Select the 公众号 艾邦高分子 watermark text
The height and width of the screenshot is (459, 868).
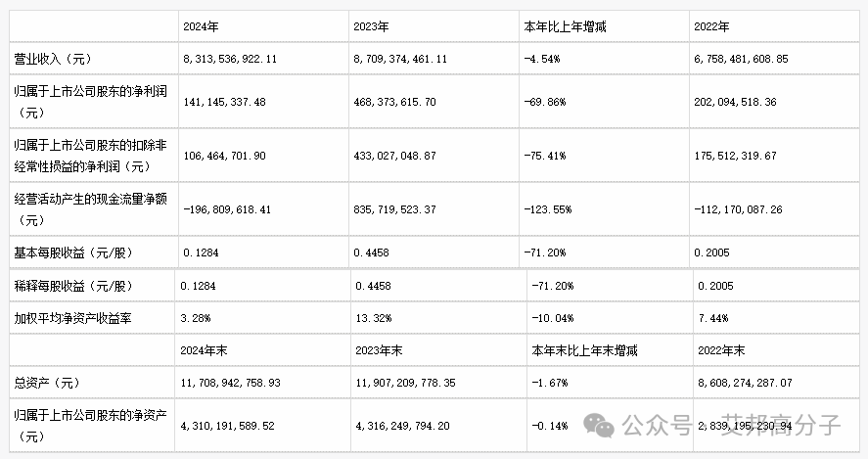click(731, 425)
